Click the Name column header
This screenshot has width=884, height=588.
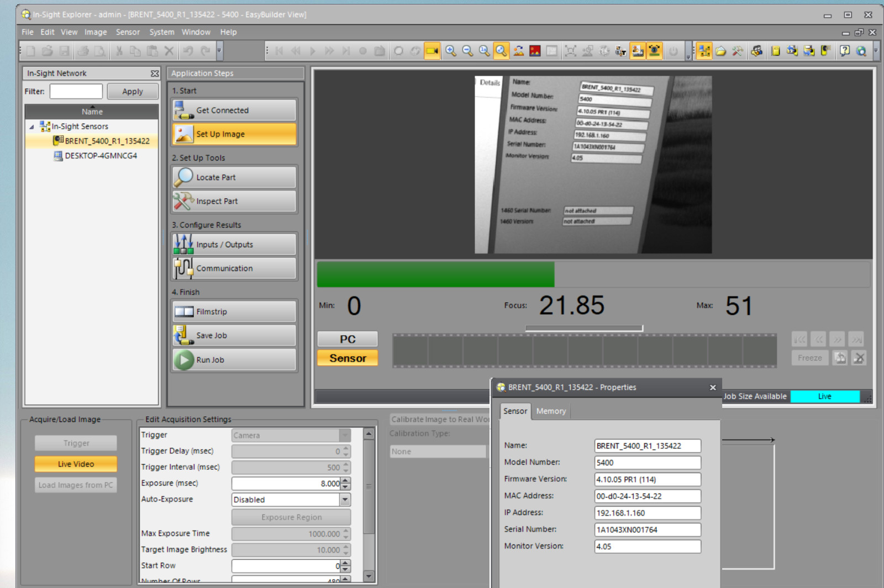coord(92,112)
